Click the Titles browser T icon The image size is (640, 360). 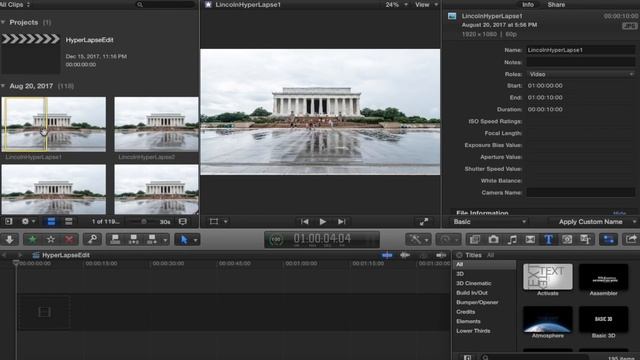click(x=549, y=239)
